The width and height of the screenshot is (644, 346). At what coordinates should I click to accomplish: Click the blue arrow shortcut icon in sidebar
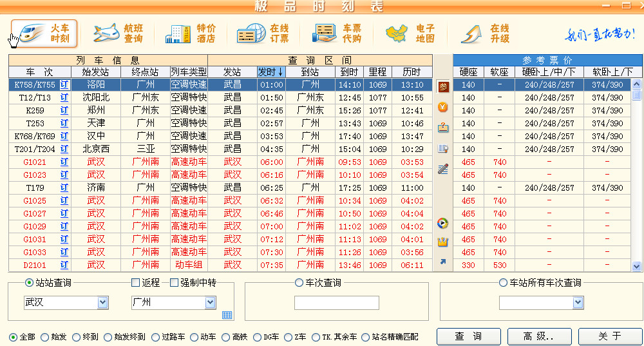pos(443,262)
